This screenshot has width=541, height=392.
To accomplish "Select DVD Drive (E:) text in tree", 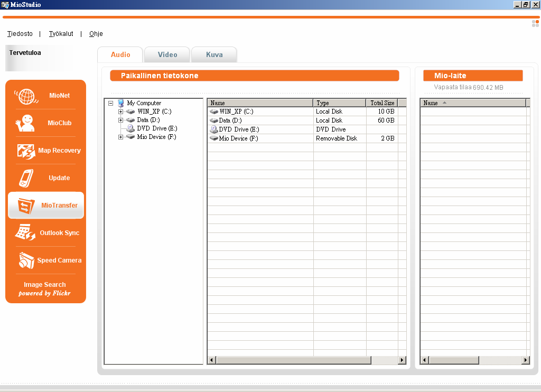I will click(x=157, y=128).
